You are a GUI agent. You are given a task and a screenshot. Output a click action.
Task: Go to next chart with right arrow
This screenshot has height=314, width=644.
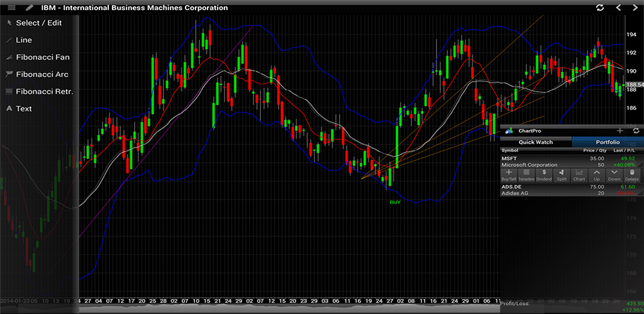[635, 8]
